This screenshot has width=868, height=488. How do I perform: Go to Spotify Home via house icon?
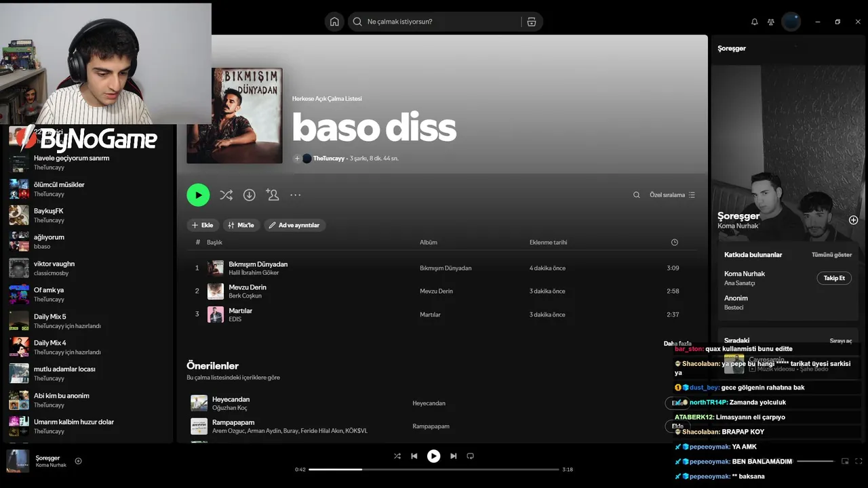334,22
